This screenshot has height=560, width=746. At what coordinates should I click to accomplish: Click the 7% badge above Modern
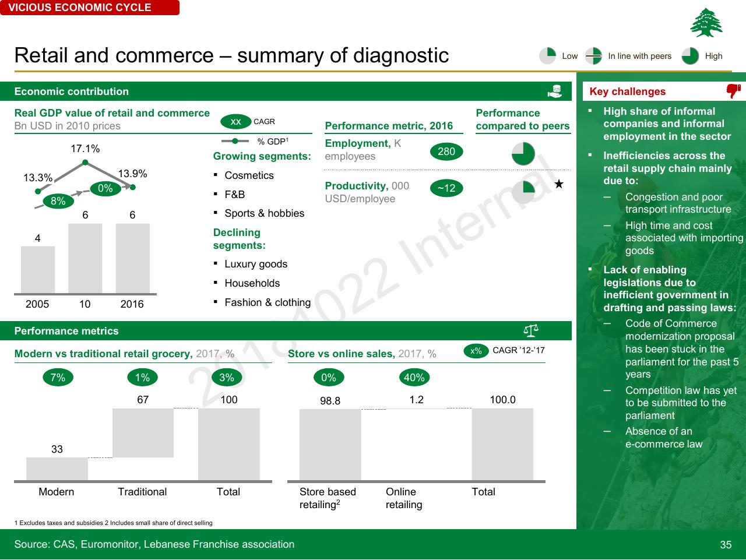click(58, 378)
